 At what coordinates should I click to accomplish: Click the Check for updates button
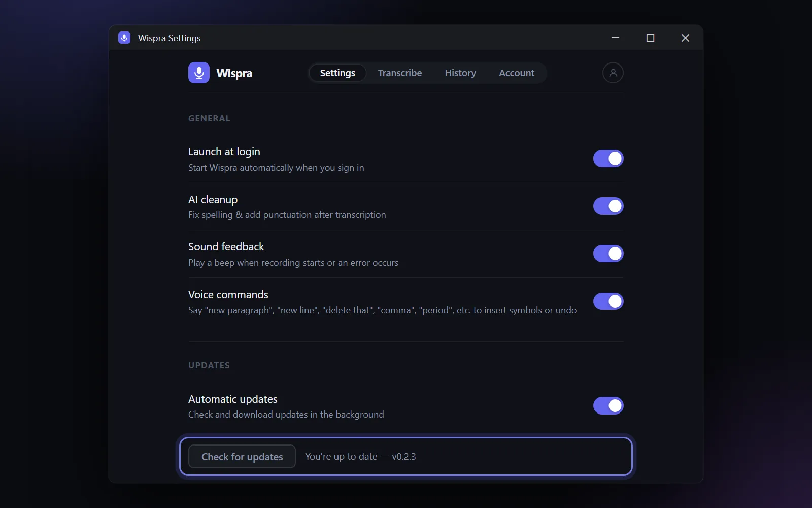tap(242, 456)
